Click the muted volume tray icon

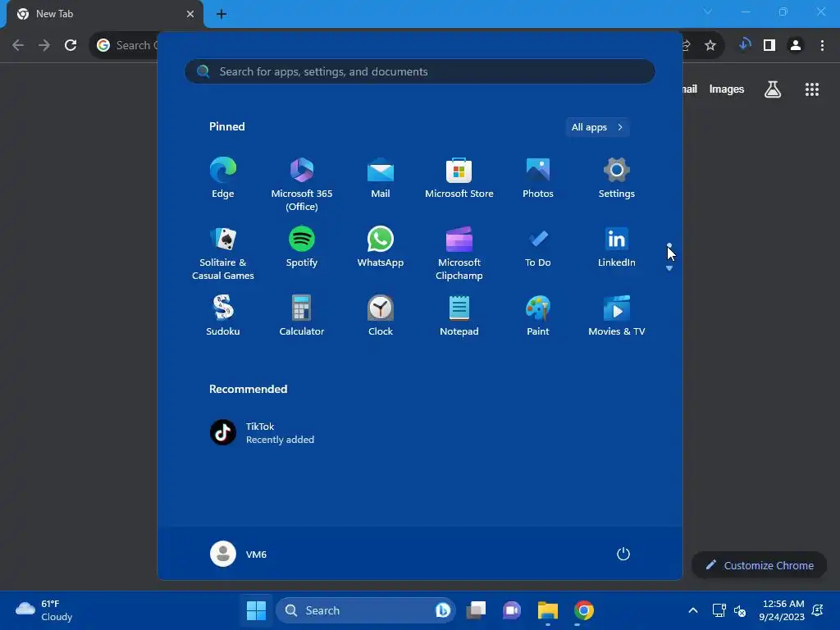[740, 610]
